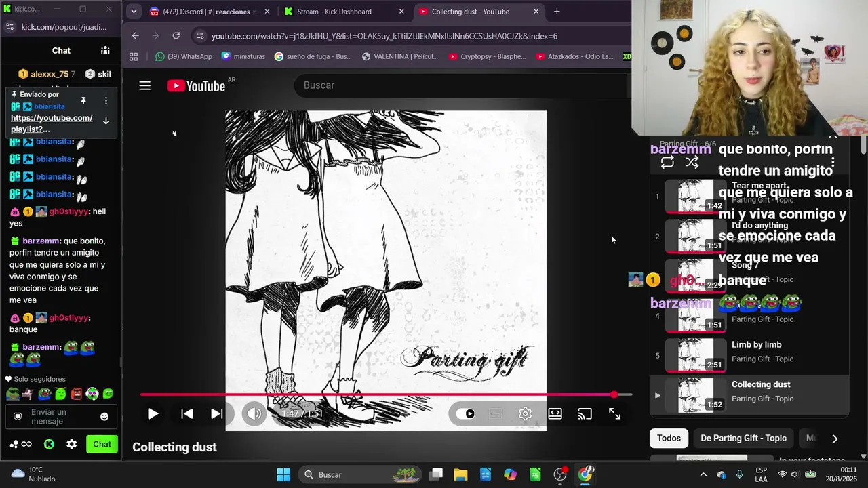This screenshot has height=488, width=868.
Task: Play the Collecting dust video
Action: coord(153,413)
